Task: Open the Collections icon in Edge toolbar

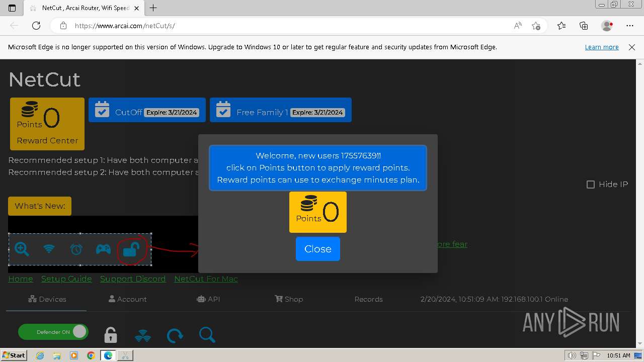Action: coord(584,26)
